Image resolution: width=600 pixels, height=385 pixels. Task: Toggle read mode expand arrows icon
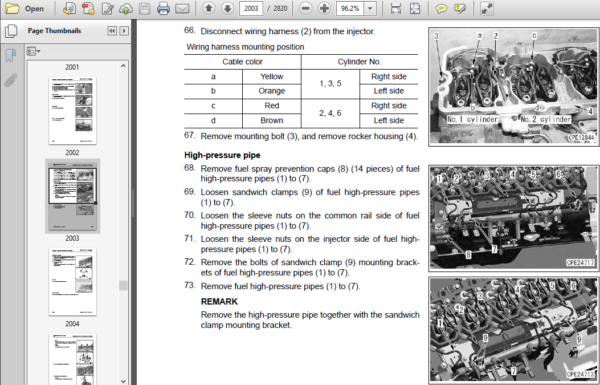[486, 8]
